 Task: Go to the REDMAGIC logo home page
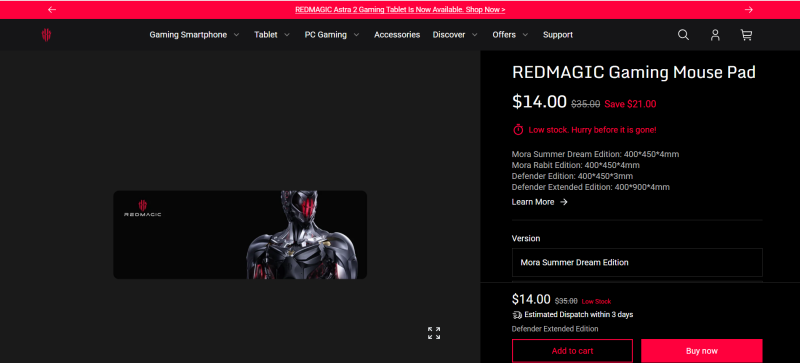pyautogui.click(x=46, y=35)
